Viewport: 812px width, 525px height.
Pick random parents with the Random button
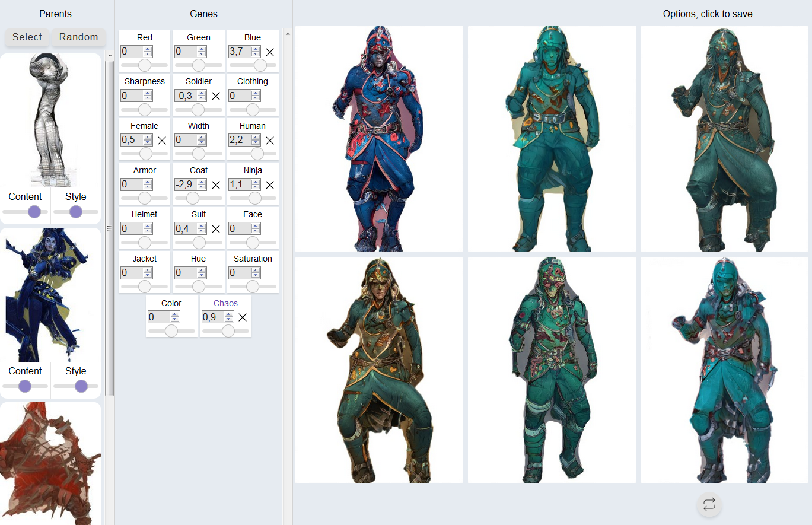[x=78, y=37]
